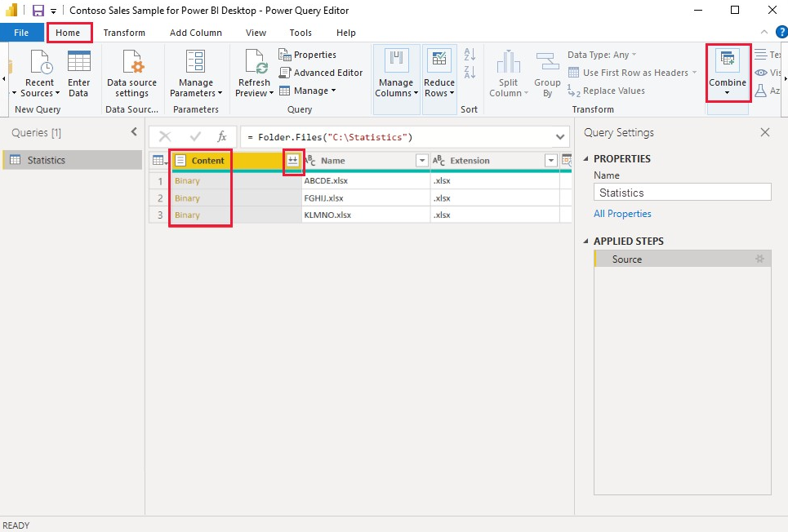Open the Add Column tab
Image resolution: width=788 pixels, height=532 pixels.
[x=195, y=33]
